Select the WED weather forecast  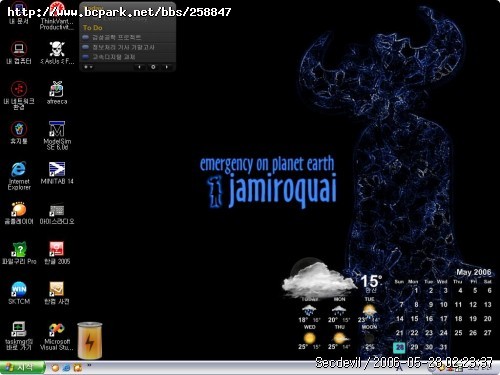[x=309, y=337]
